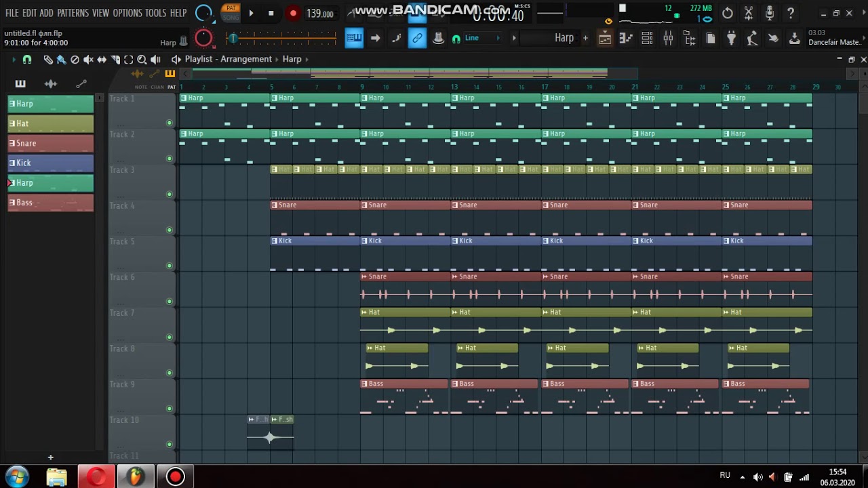This screenshot has height=488, width=868.
Task: Show automation clips in picker panel
Action: [81, 84]
